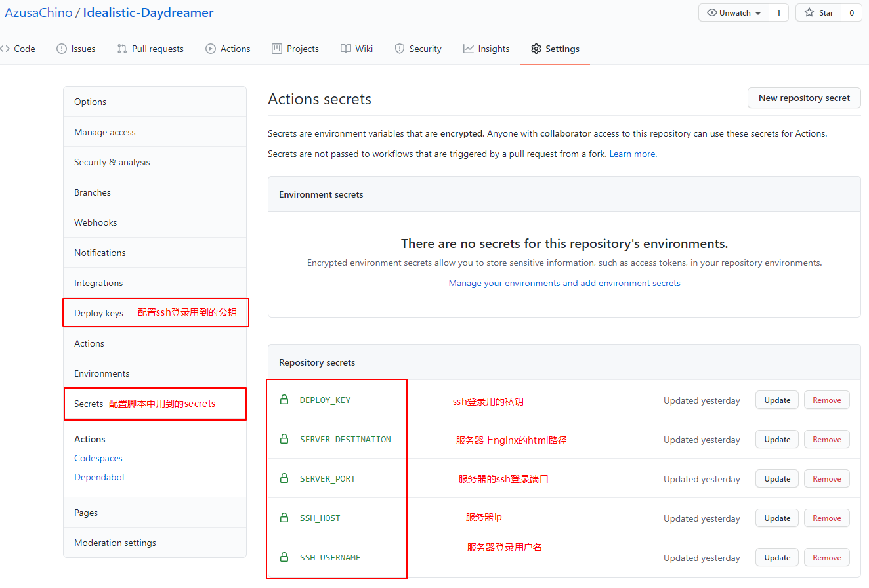Open the AzusaChino owner profile link
This screenshot has height=588, width=869.
(x=39, y=12)
